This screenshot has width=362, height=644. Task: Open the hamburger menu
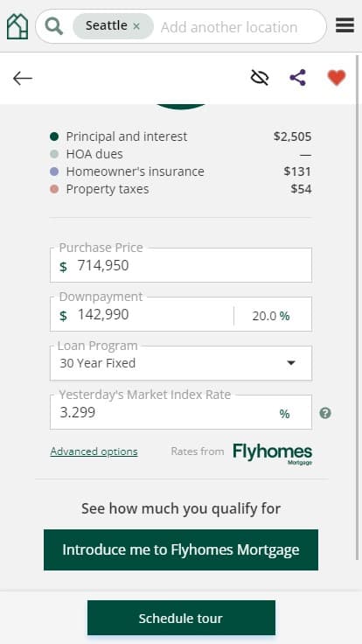[x=345, y=25]
